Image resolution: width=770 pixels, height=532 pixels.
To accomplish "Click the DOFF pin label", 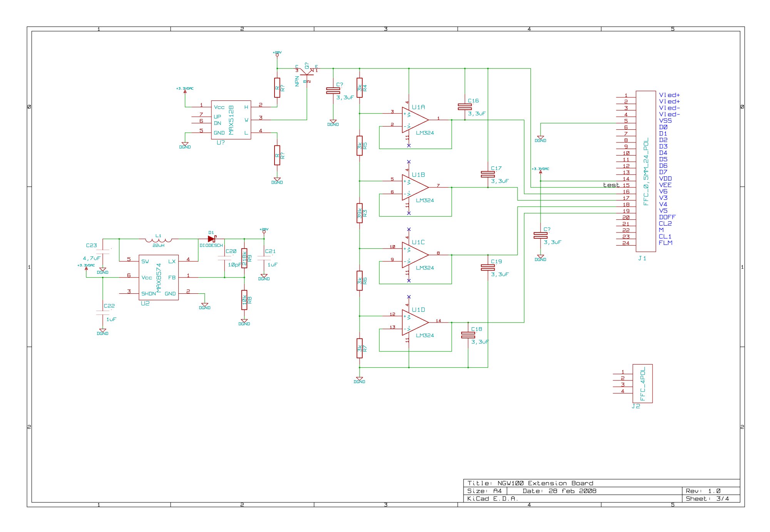I will 667,217.
